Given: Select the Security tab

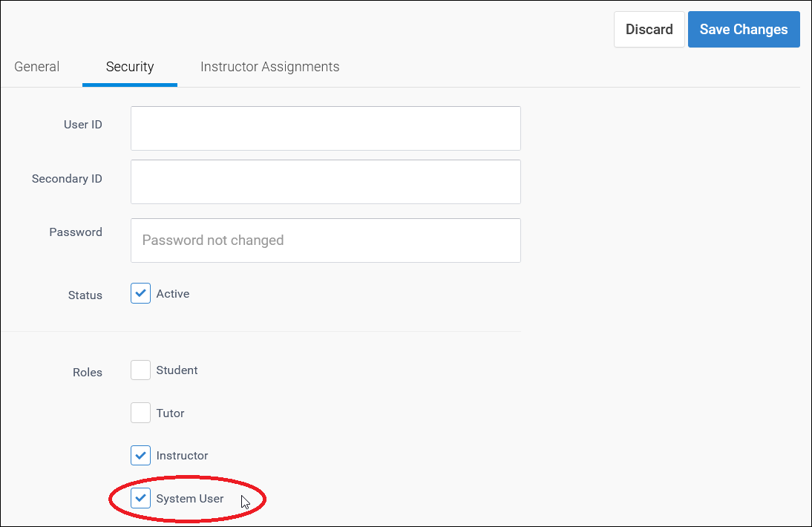Looking at the screenshot, I should click(130, 67).
